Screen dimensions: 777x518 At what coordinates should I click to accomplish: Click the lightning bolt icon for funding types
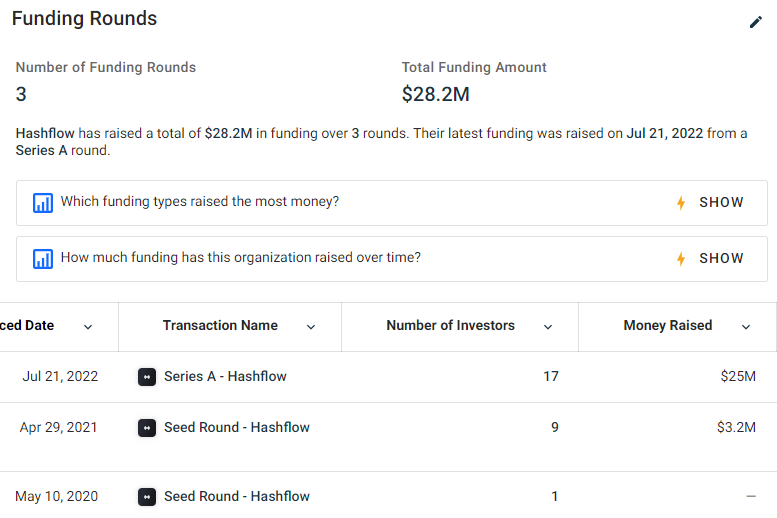[681, 203]
